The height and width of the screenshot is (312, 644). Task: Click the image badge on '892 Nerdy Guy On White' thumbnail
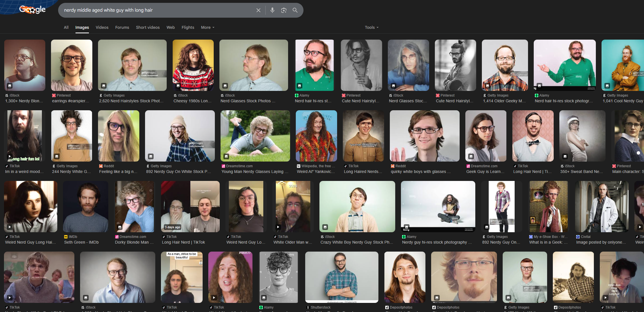(x=151, y=156)
